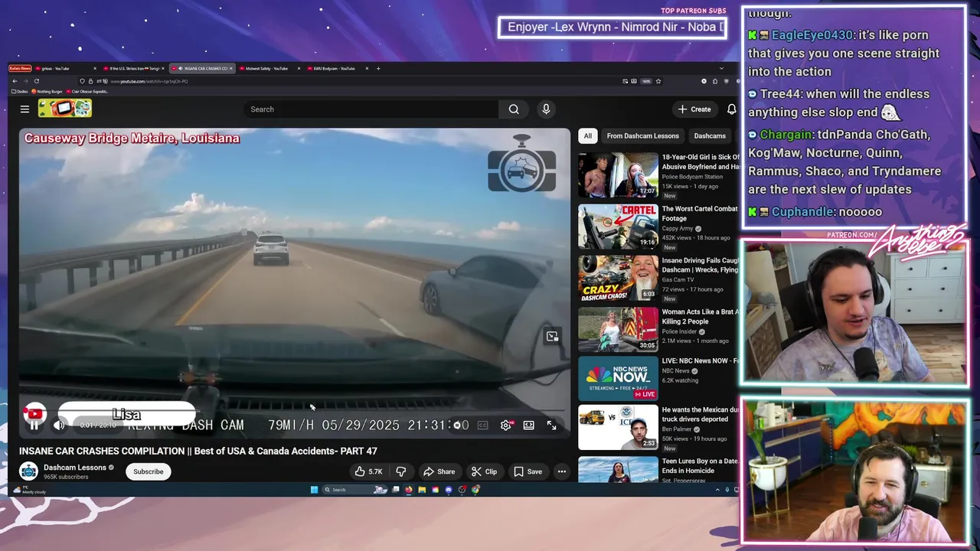Open He wants the Mexican truck drivers video
Image resolution: width=980 pixels, height=551 pixels.
click(618, 427)
